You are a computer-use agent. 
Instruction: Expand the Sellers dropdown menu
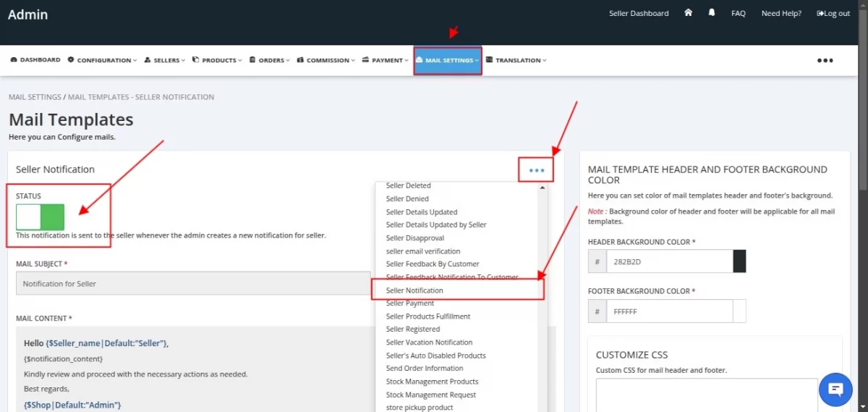(x=165, y=60)
